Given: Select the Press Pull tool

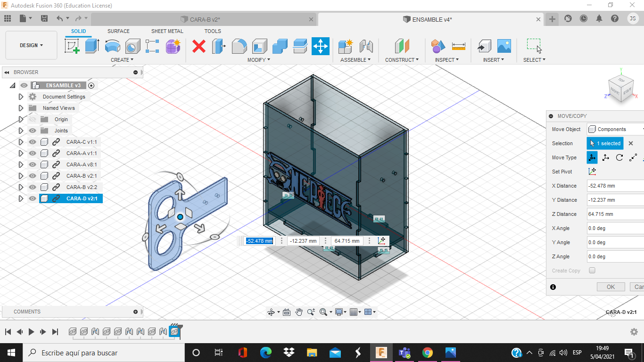Looking at the screenshot, I should (x=219, y=46).
